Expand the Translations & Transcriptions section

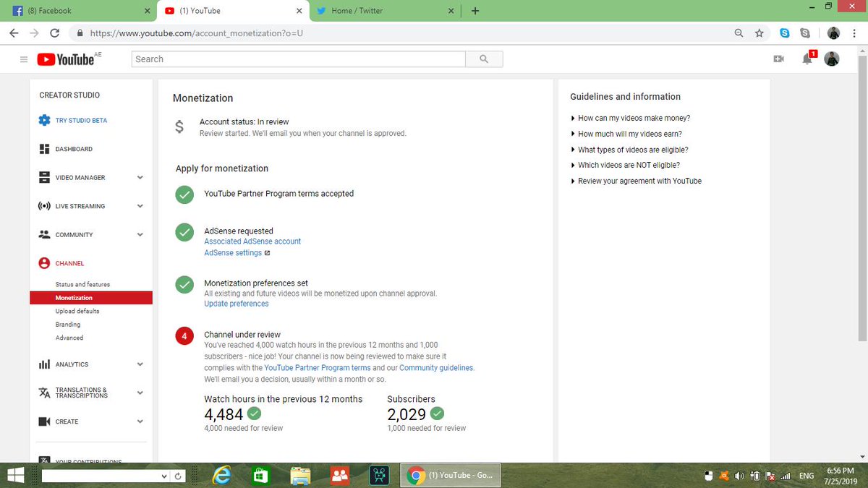pos(140,393)
